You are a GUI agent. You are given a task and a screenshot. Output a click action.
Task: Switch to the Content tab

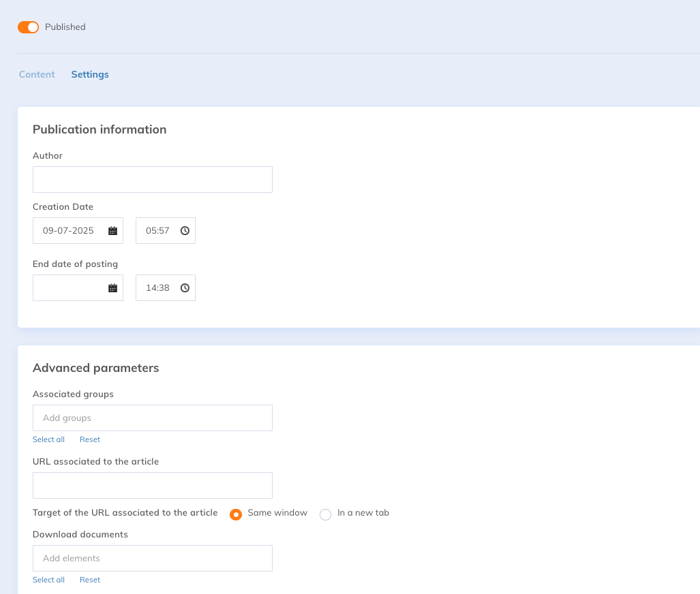(x=37, y=74)
